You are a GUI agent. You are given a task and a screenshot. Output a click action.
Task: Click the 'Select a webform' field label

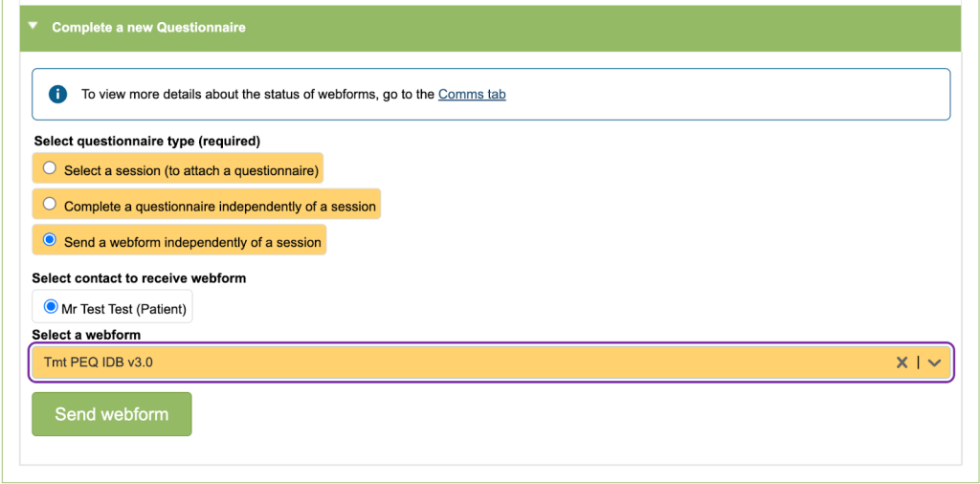point(86,335)
